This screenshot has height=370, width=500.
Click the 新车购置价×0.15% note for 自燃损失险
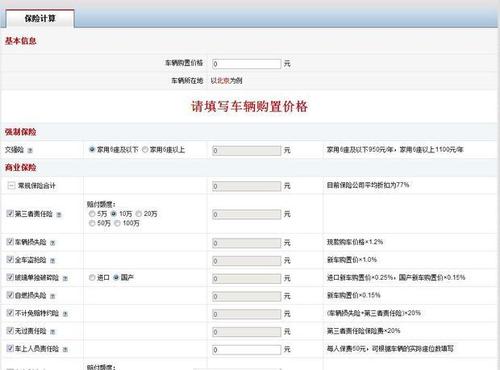[353, 295]
